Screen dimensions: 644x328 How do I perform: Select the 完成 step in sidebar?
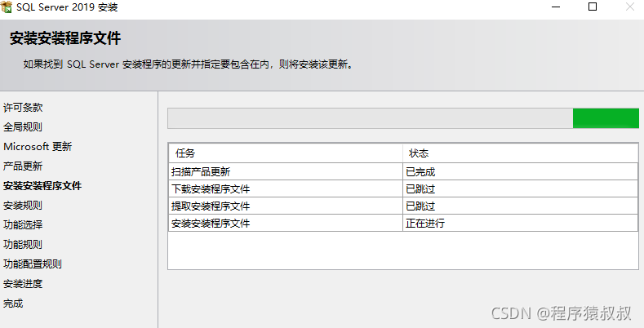[x=13, y=304]
